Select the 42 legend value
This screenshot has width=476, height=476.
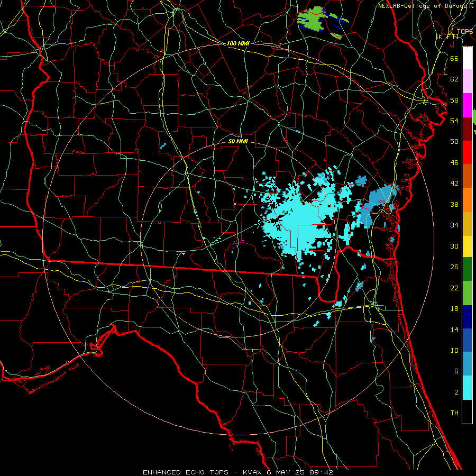[454, 184]
